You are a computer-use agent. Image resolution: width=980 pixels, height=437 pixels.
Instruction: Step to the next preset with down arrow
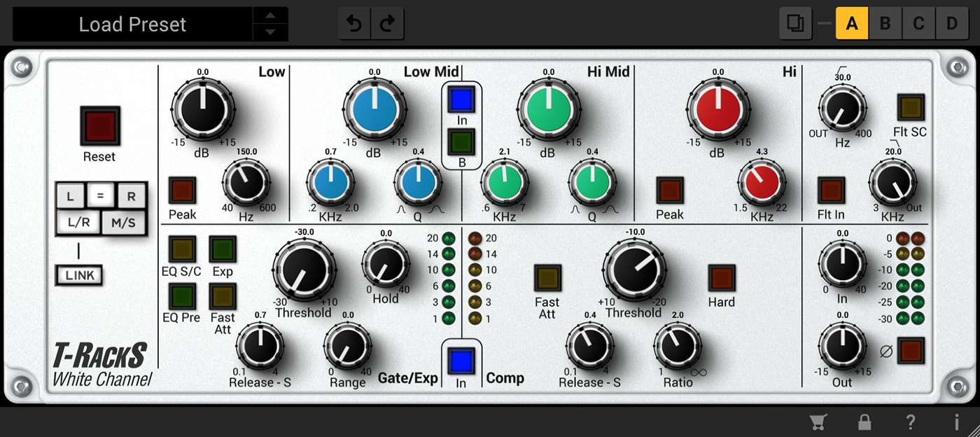coord(269,32)
